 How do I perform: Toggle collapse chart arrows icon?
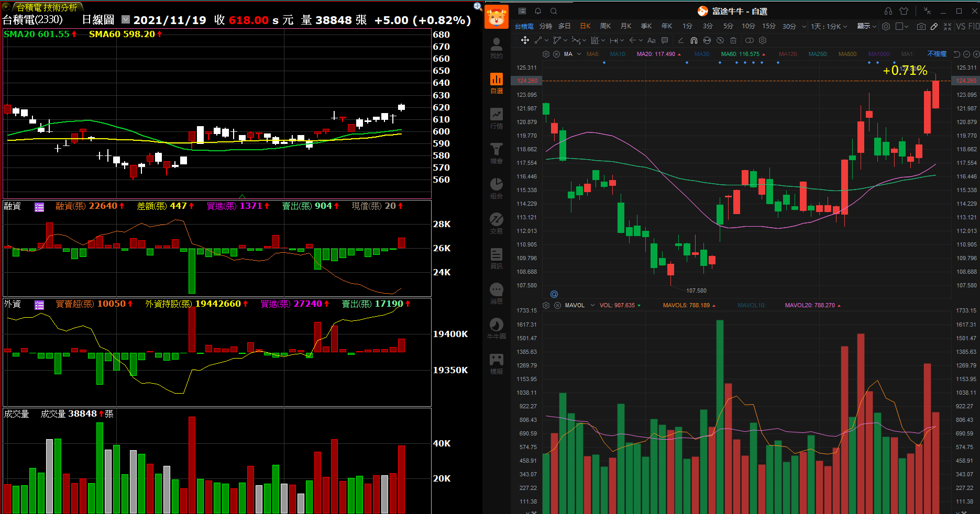point(948,27)
